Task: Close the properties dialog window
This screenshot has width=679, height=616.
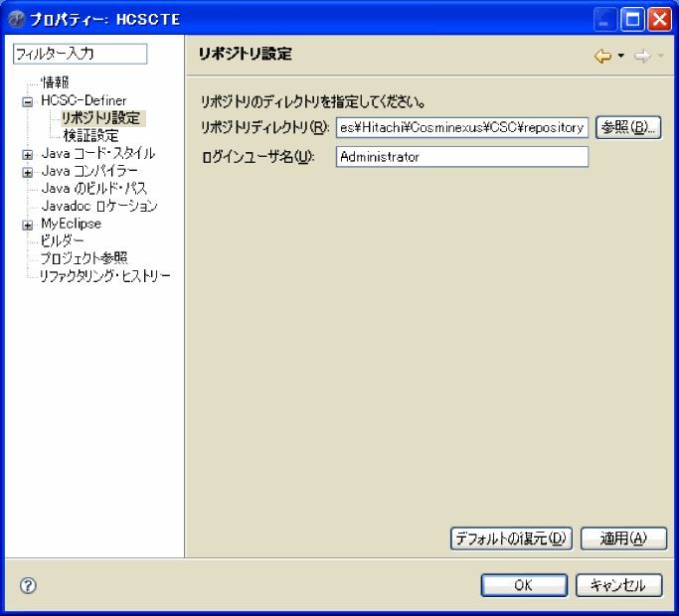Action: tap(659, 20)
